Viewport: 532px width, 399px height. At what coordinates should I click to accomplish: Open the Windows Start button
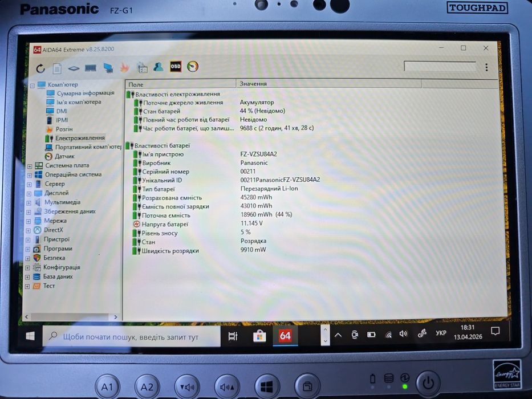30,336
